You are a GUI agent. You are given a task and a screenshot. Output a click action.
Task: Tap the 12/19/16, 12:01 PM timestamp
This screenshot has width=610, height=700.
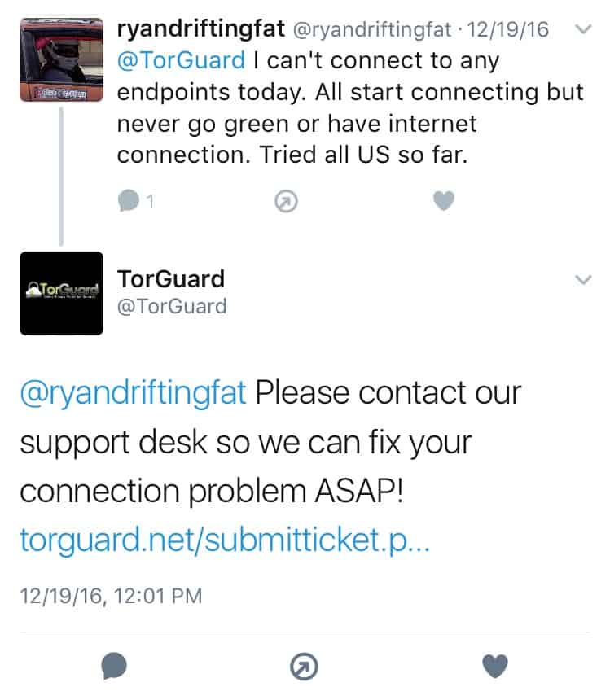tap(112, 596)
